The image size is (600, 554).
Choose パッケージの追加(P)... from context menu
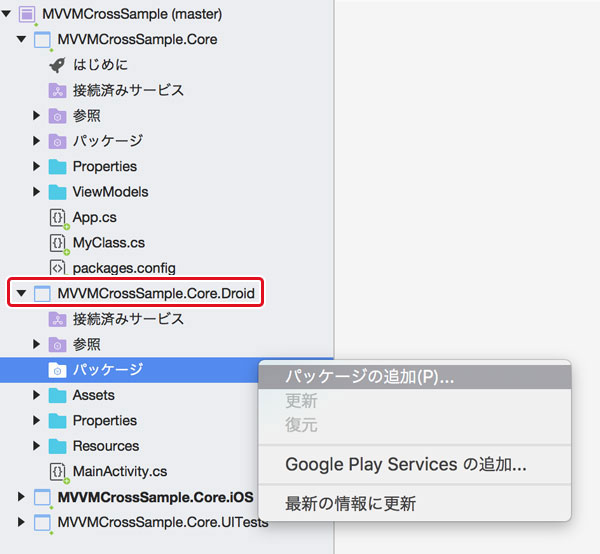(415, 377)
